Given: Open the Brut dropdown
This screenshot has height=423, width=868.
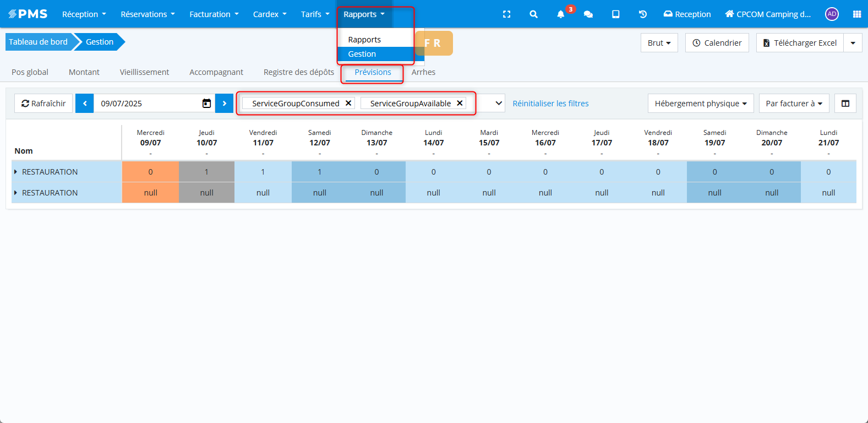Looking at the screenshot, I should [x=659, y=43].
